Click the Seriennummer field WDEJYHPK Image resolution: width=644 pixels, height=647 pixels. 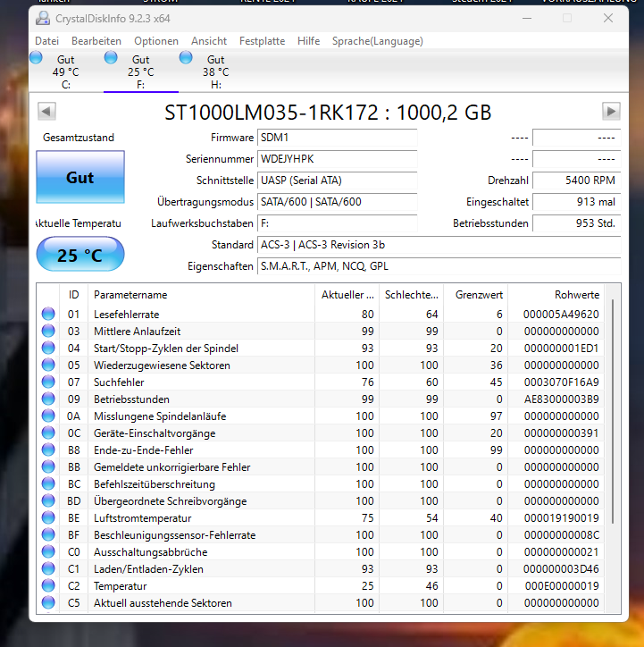(x=338, y=159)
